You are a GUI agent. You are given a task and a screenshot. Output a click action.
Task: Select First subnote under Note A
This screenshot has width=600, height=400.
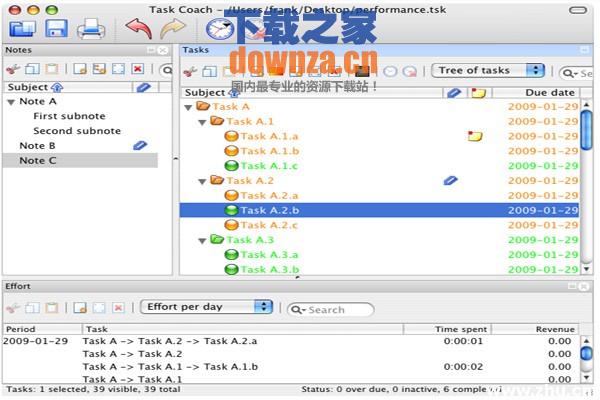click(69, 116)
